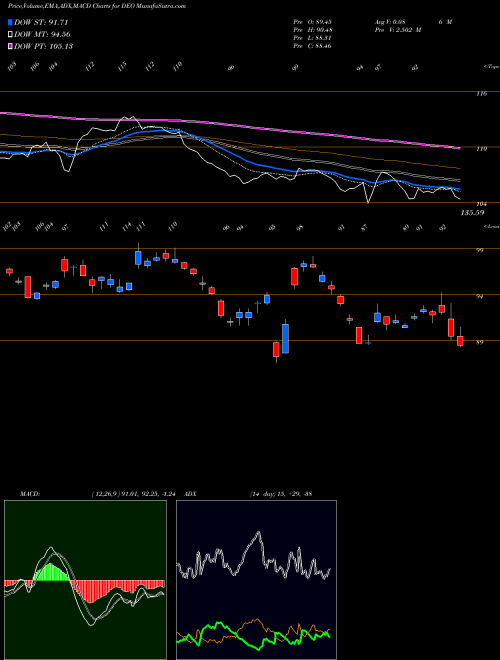Click the '6 M' period label
Viewport: 500px width, 660px height.
445,22
